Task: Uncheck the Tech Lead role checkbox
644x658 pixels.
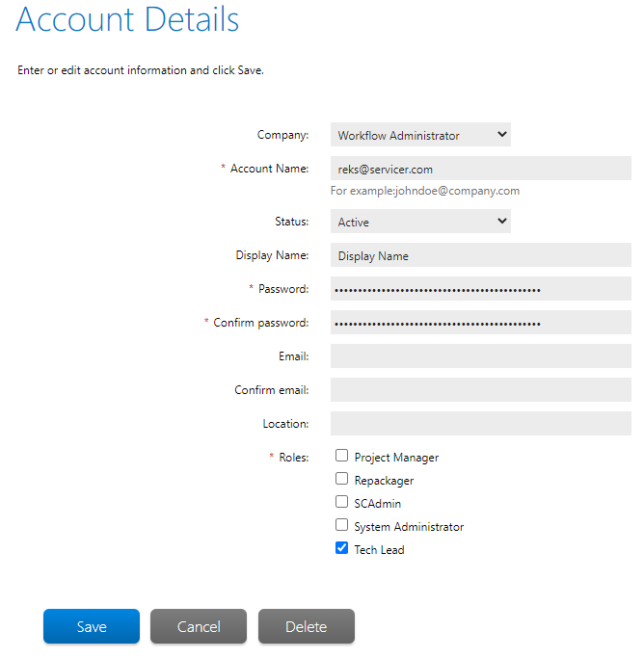Action: tap(341, 548)
